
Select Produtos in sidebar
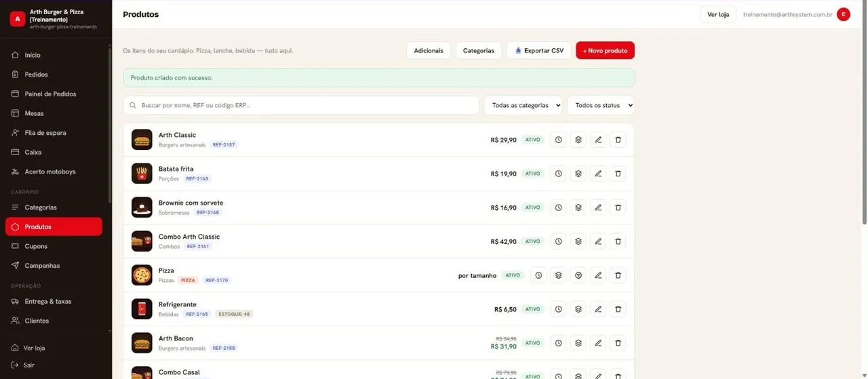click(x=54, y=226)
